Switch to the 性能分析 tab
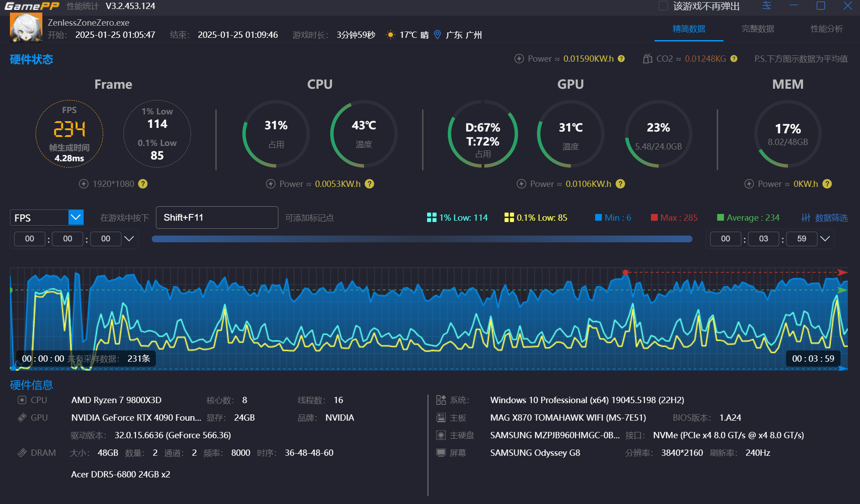Viewport: 860px width, 504px height. click(x=826, y=29)
